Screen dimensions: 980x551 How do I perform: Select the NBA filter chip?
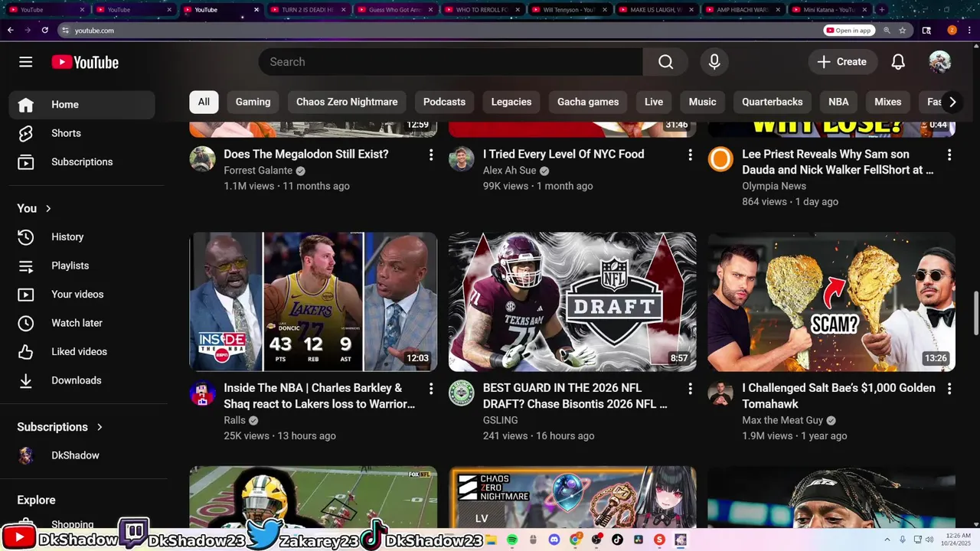838,102
